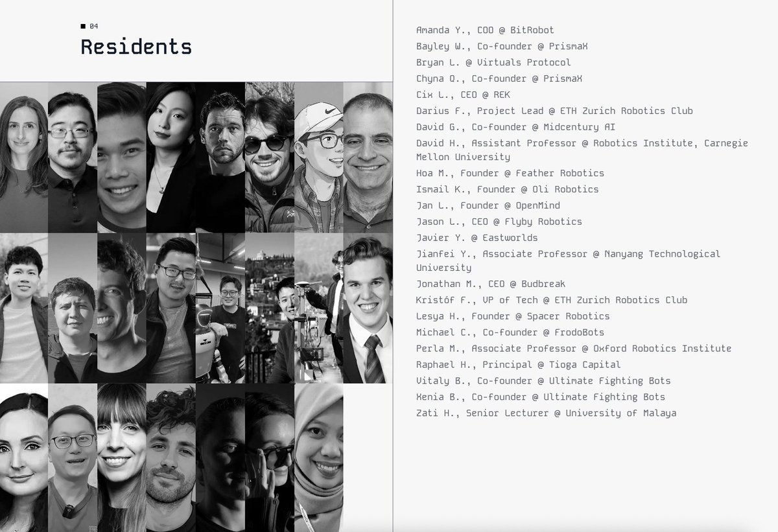
Task: Click the photo of person in front of hillside town
Action: [x=269, y=308]
